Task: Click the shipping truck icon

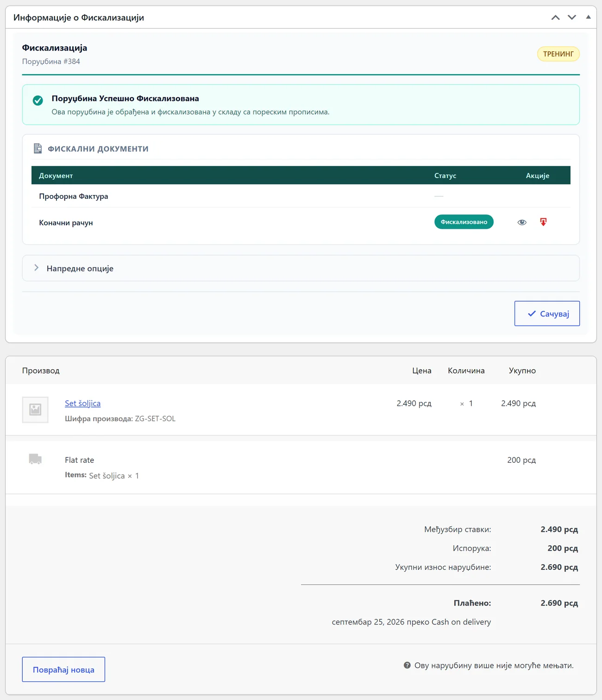Action: (x=35, y=459)
